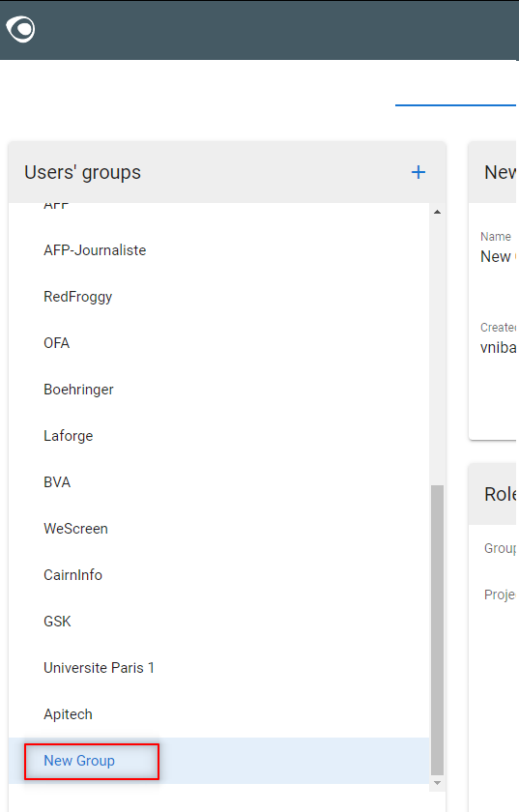Choose the CairnInfo group
The image size is (519, 812).
pyautogui.click(x=218, y=575)
